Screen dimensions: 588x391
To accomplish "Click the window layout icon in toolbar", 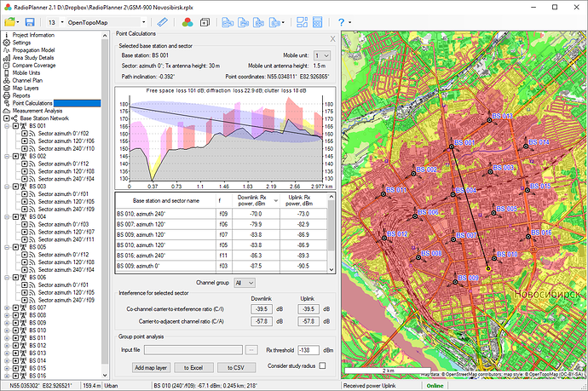I will coord(302,22).
